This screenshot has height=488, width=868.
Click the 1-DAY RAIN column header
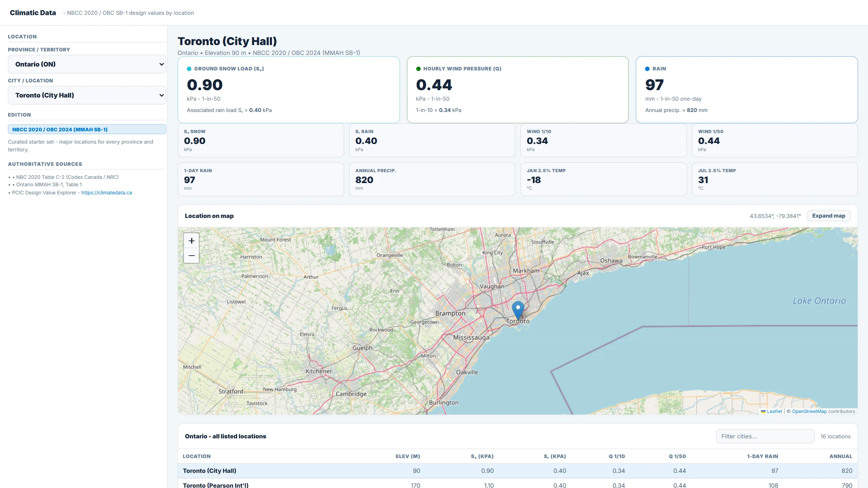[x=762, y=456]
